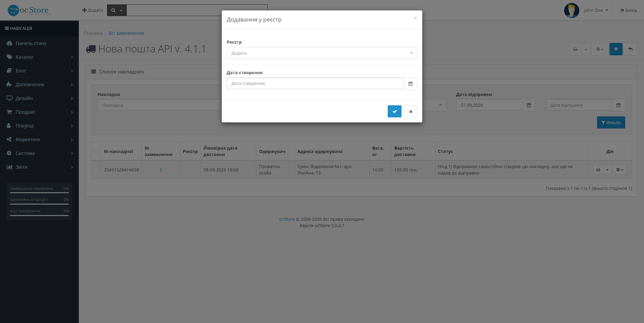This screenshot has height=323, width=644.
Task: Open calendar picker for Дата створення
Action: (x=411, y=84)
